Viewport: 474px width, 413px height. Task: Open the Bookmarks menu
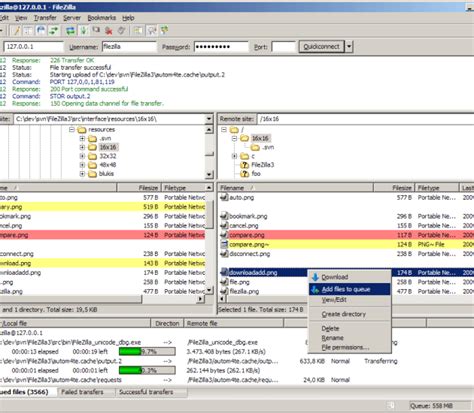click(101, 18)
